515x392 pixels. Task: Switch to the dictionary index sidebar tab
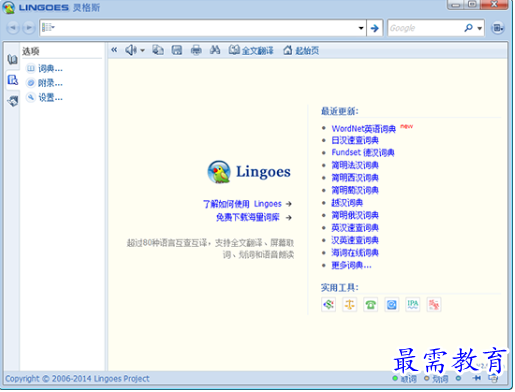click(13, 60)
